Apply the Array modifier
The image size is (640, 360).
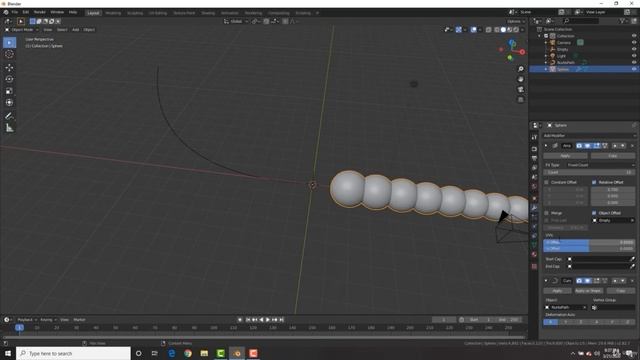(x=565, y=156)
